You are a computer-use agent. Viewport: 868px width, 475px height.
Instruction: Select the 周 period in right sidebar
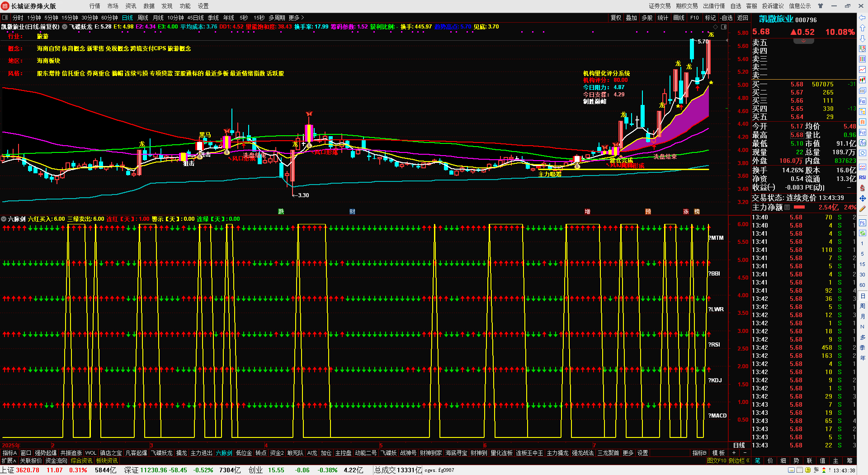pos(863,306)
